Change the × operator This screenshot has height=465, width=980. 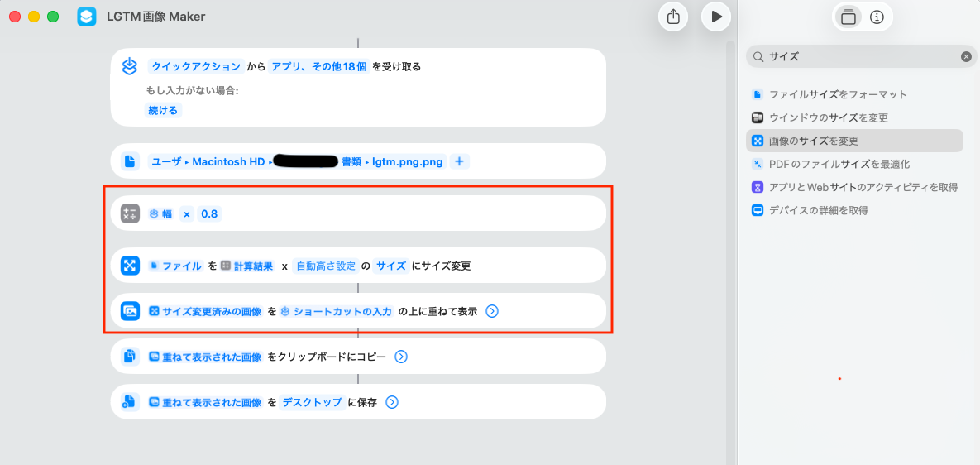click(187, 213)
